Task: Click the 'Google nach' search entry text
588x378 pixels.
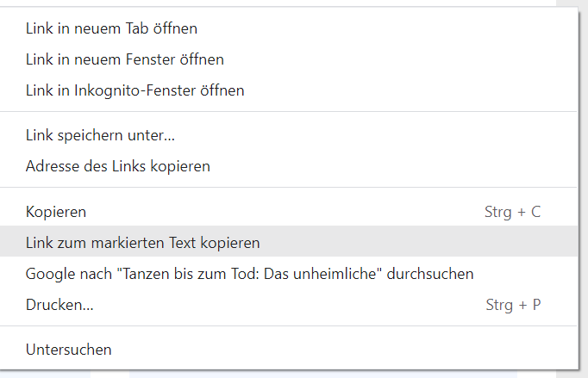Action: click(x=250, y=274)
